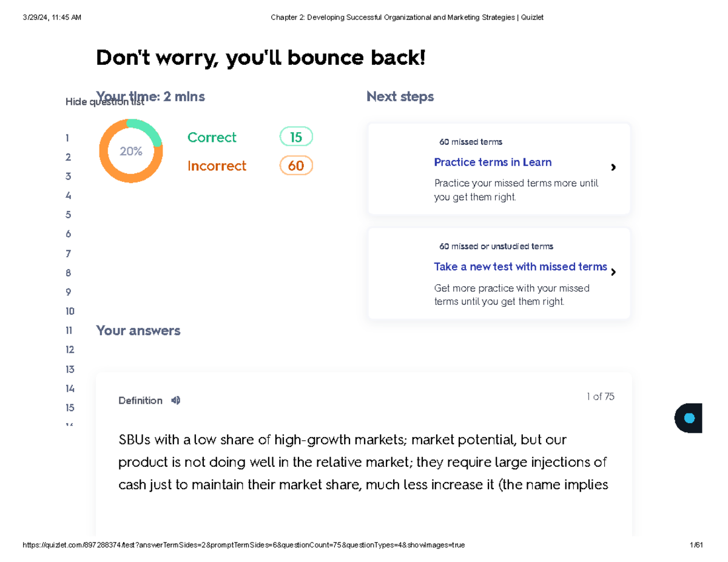This screenshot has width=728, height=562.
Task: Open Practice terms in Learn link
Action: pyautogui.click(x=493, y=162)
